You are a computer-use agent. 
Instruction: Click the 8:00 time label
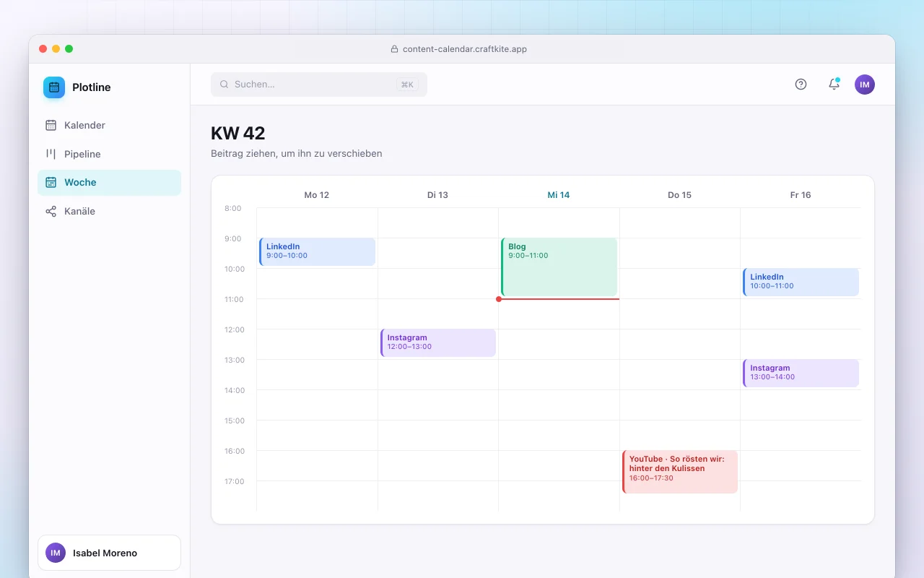tap(232, 208)
